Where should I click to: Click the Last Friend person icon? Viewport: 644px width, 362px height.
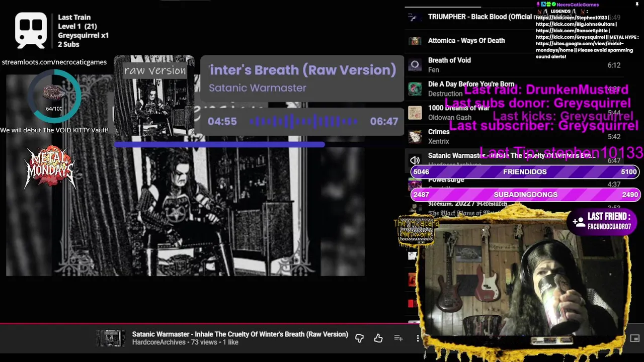(578, 221)
